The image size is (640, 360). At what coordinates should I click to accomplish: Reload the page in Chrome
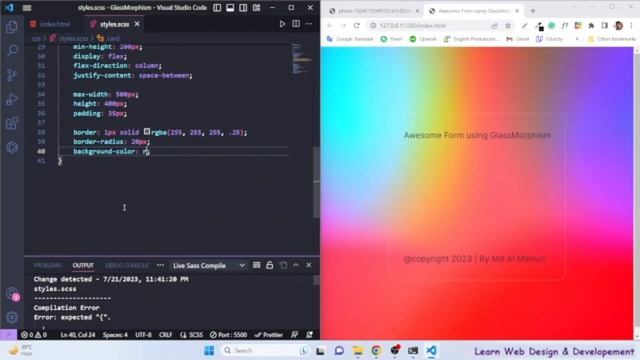point(357,25)
